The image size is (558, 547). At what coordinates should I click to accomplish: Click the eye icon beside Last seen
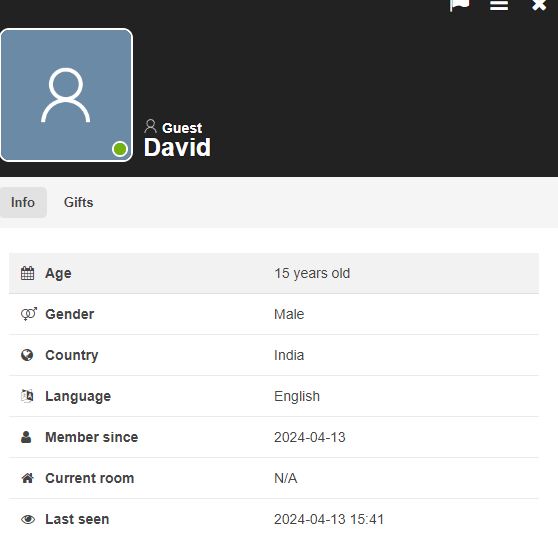(28, 519)
